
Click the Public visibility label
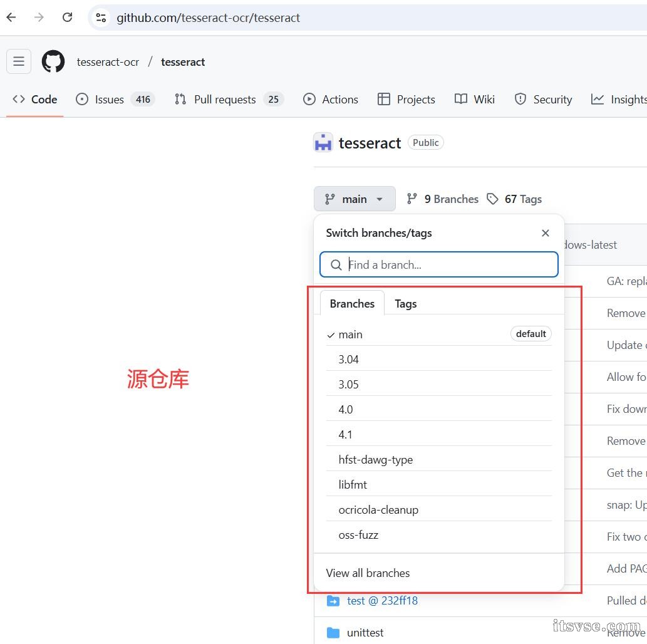[425, 142]
